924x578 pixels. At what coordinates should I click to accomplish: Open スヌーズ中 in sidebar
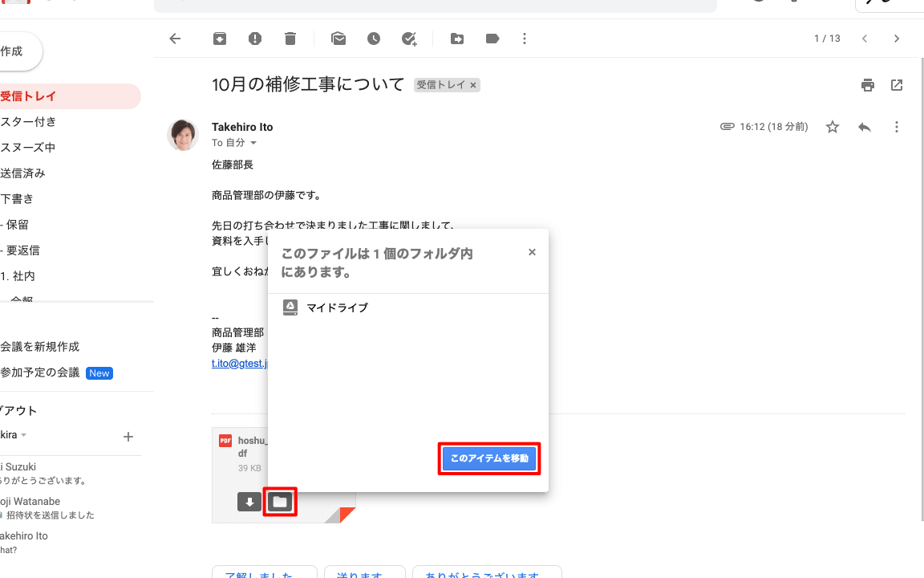[28, 148]
